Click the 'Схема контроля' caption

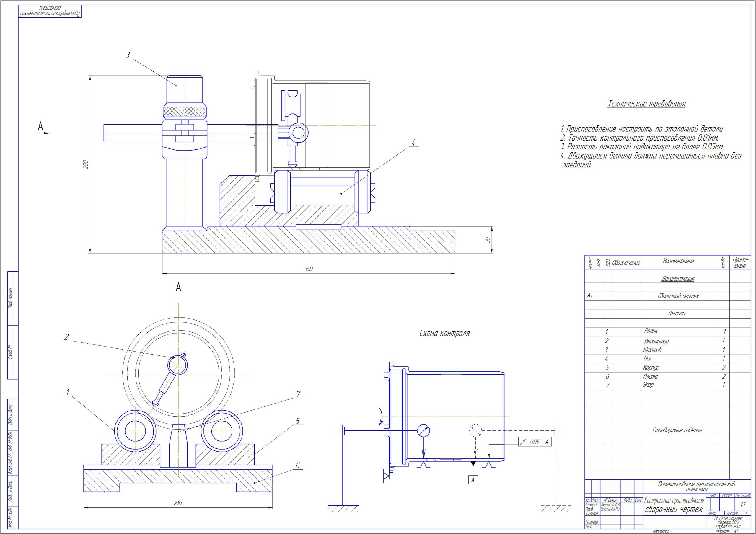(x=444, y=333)
